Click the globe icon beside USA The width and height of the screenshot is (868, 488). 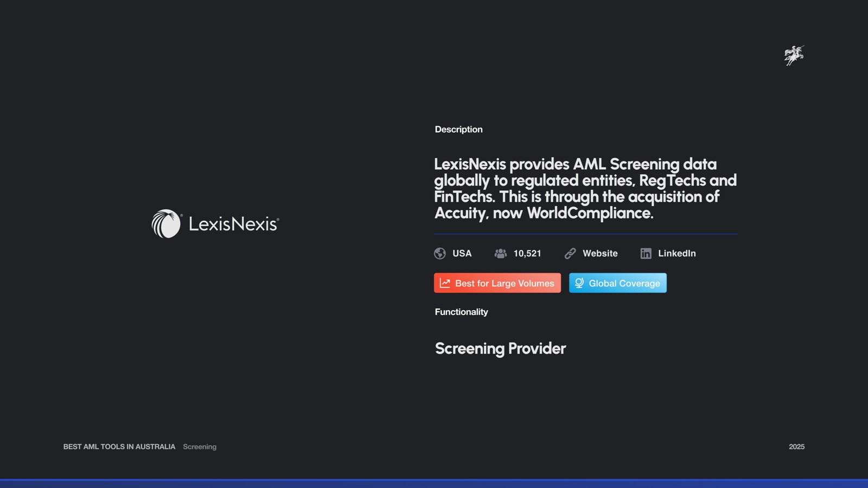(x=440, y=253)
